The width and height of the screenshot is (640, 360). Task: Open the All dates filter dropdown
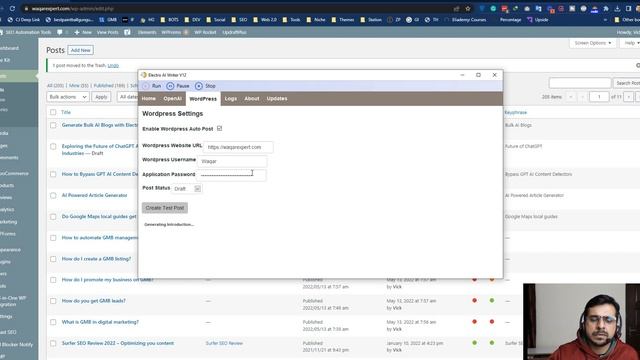(128, 97)
